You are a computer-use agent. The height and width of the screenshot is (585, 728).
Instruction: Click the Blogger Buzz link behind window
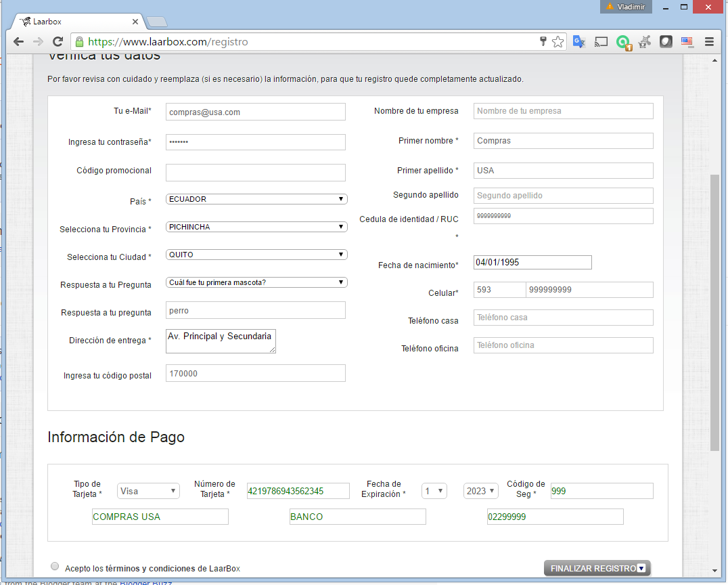point(145,582)
